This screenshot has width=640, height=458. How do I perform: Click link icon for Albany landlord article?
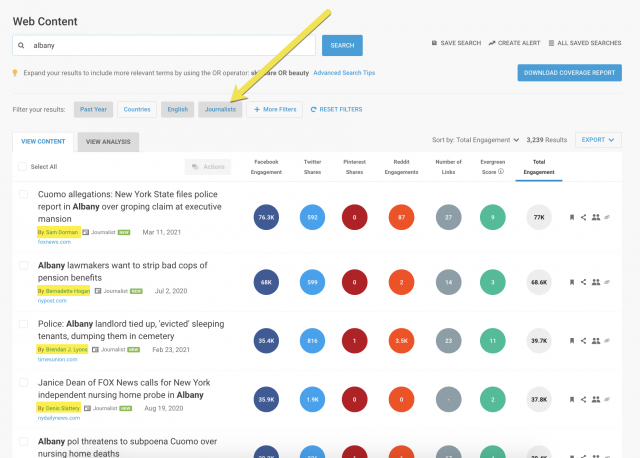click(607, 341)
